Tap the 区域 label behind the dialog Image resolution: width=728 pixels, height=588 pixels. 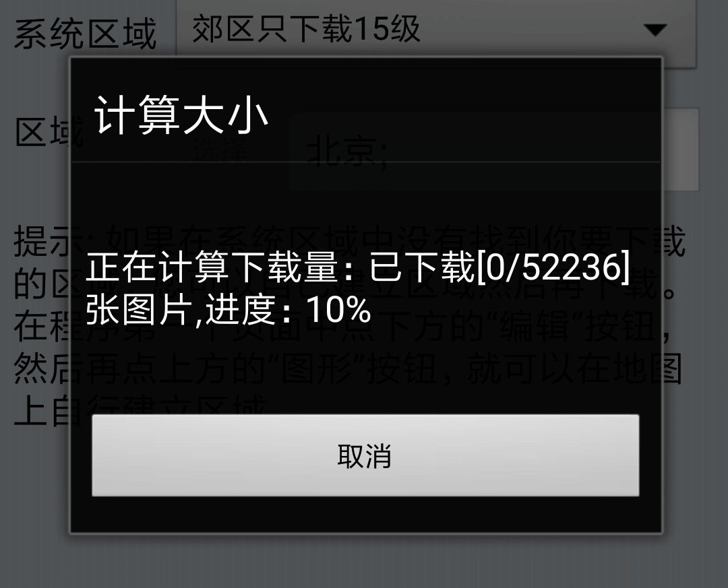pyautogui.click(x=49, y=132)
